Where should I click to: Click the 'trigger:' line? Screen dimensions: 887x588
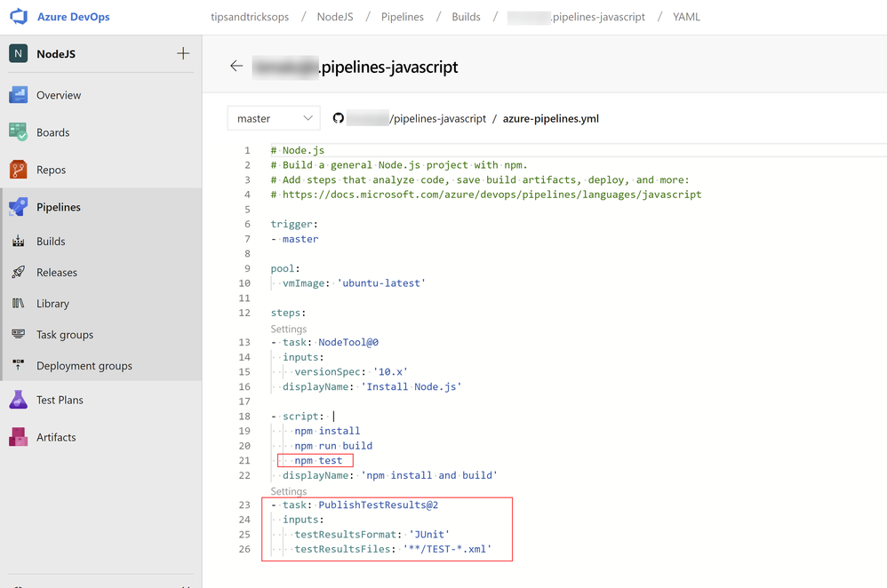click(x=294, y=224)
